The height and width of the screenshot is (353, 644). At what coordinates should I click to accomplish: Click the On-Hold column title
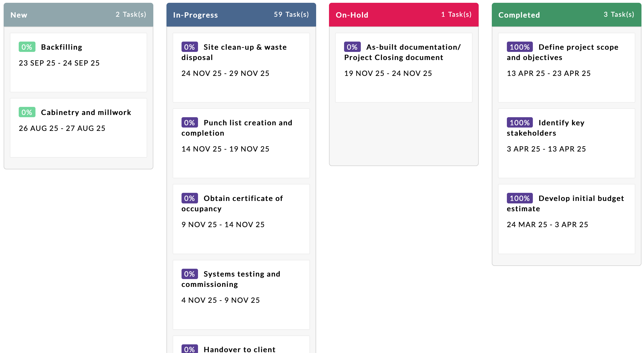click(x=352, y=15)
